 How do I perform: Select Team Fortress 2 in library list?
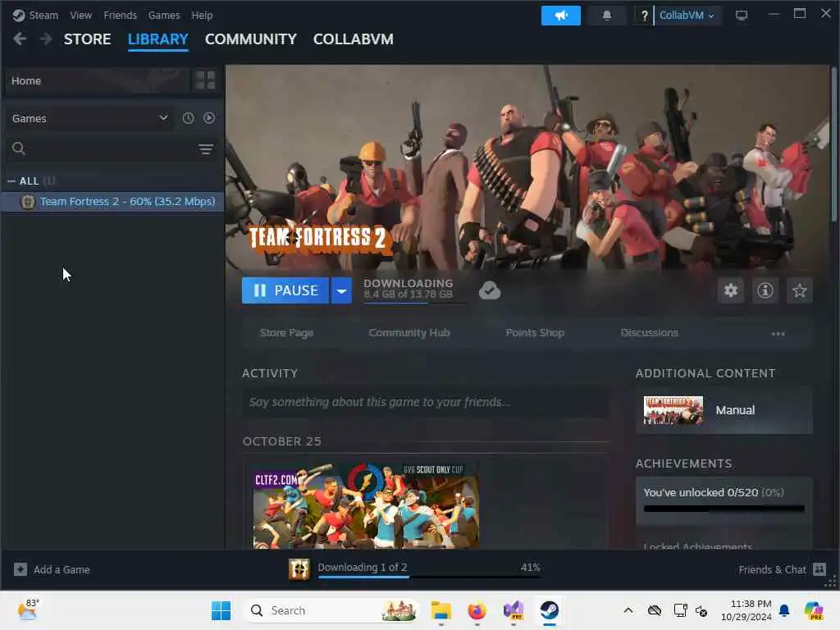click(x=112, y=202)
